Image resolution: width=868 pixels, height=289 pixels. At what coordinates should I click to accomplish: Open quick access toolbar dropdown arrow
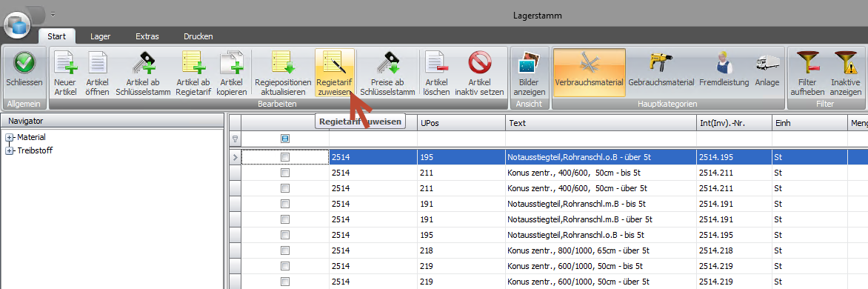pos(53,14)
